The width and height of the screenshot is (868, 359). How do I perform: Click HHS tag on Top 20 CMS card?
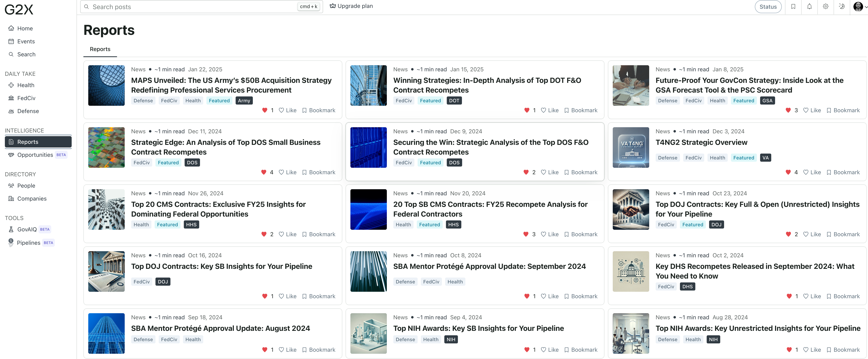(191, 224)
